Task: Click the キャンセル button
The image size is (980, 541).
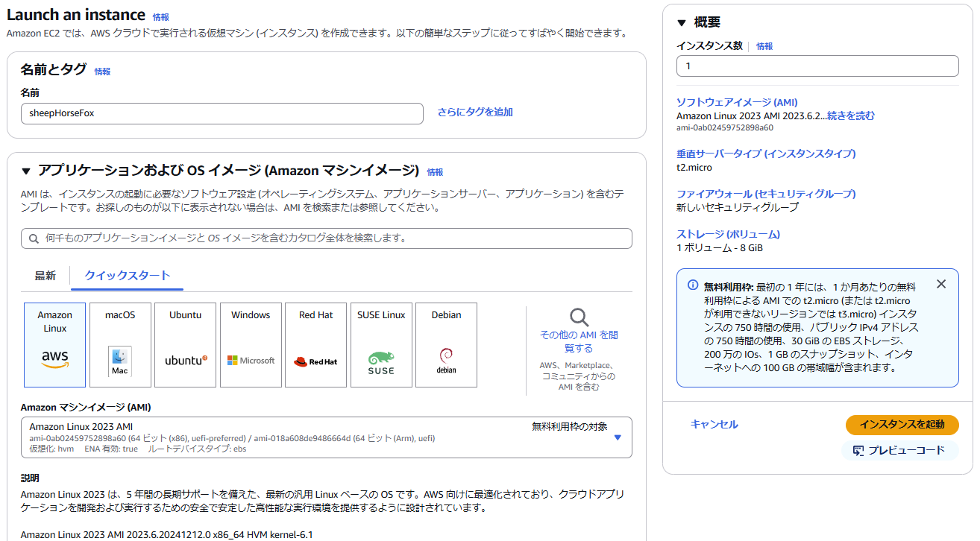Action: tap(714, 424)
